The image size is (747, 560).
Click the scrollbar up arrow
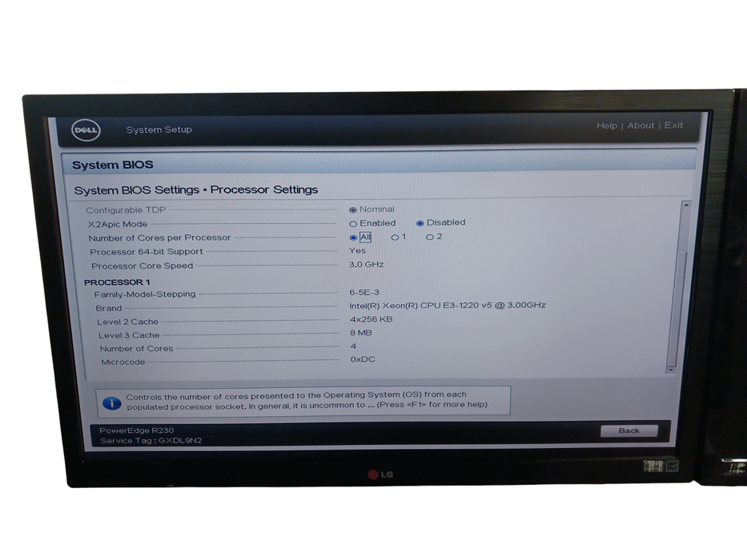(x=685, y=206)
